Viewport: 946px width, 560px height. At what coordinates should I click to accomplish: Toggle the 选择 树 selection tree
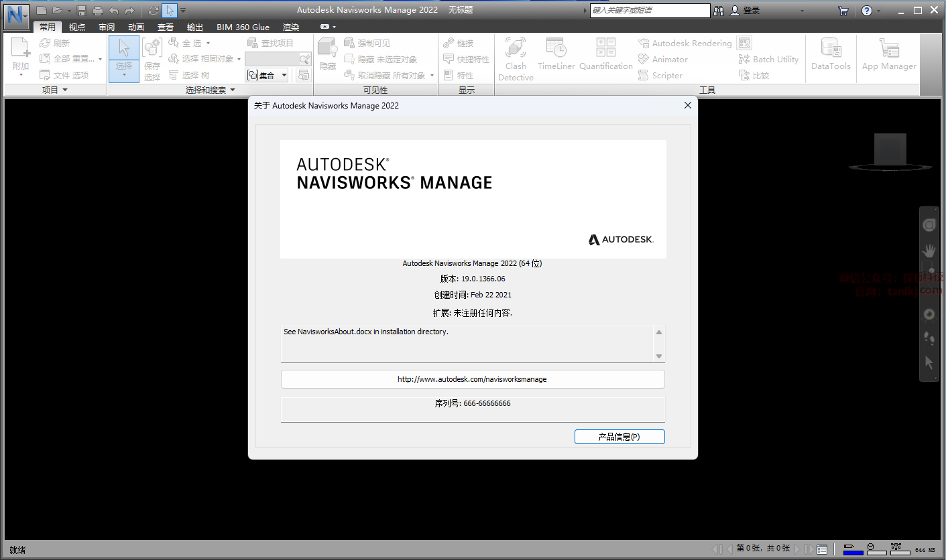189,75
